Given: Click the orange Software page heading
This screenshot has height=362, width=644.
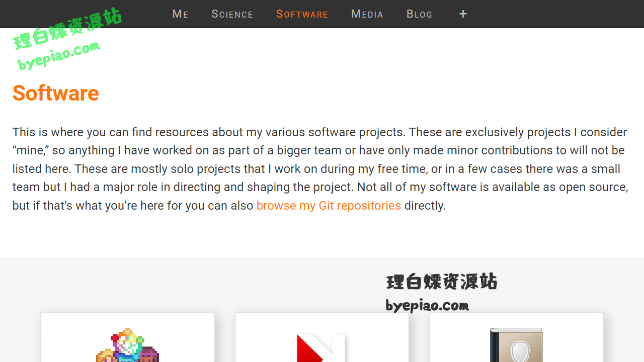Looking at the screenshot, I should [56, 93].
